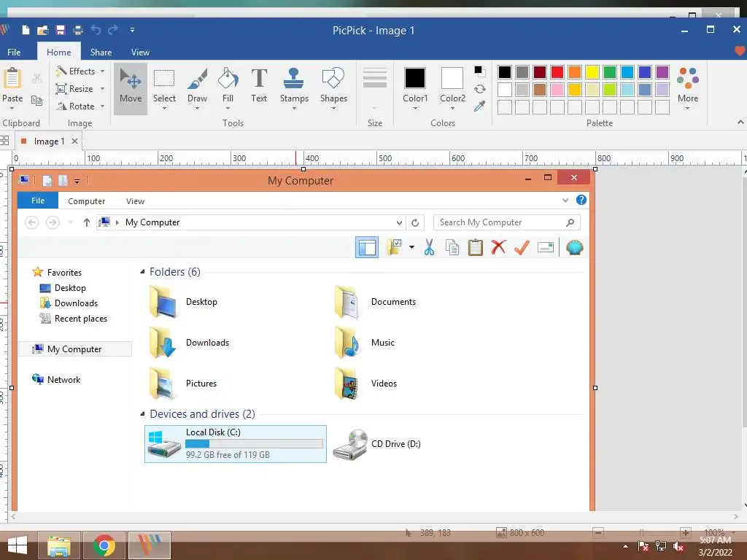Image resolution: width=747 pixels, height=560 pixels.
Task: Click the Redo arrow icon
Action: (x=113, y=30)
